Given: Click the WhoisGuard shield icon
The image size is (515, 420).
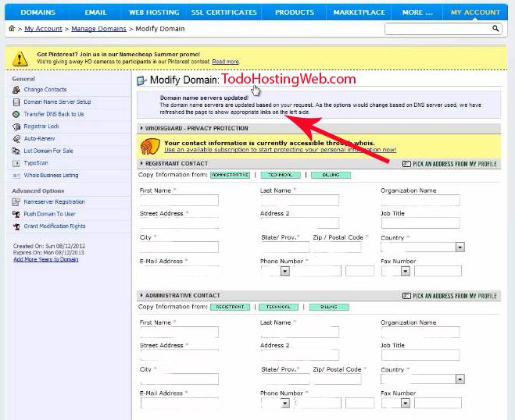Looking at the screenshot, I should click(x=150, y=146).
